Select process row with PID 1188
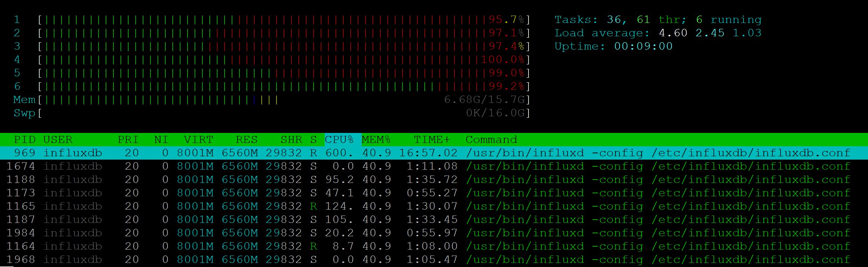The width and height of the screenshot is (868, 267). pyautogui.click(x=434, y=180)
